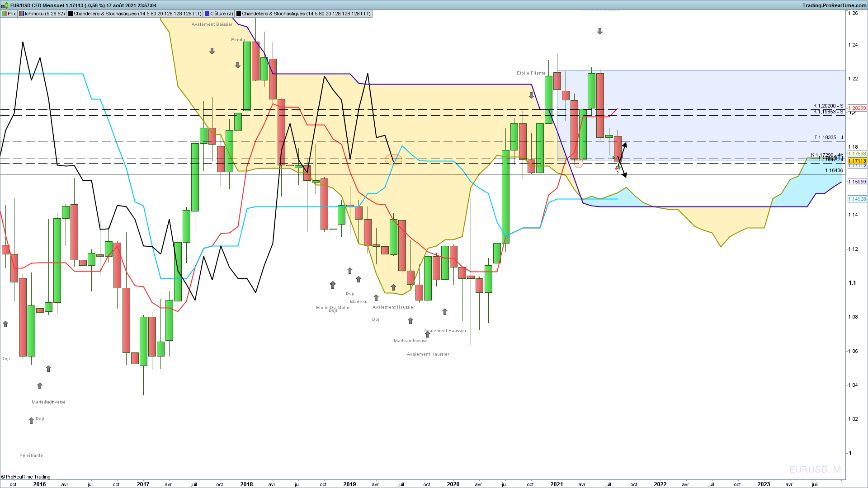
Task: Click the multicolor Ichimoku color icon
Action: click(22, 14)
